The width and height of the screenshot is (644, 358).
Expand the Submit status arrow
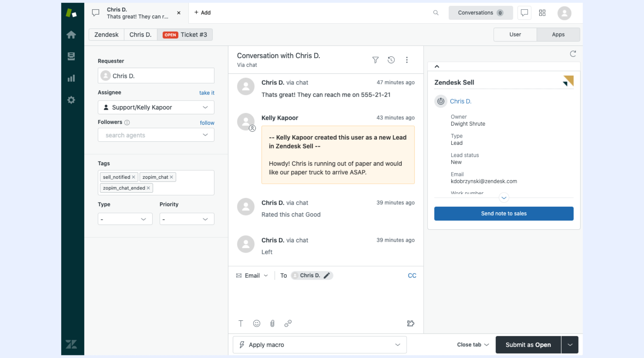point(570,345)
